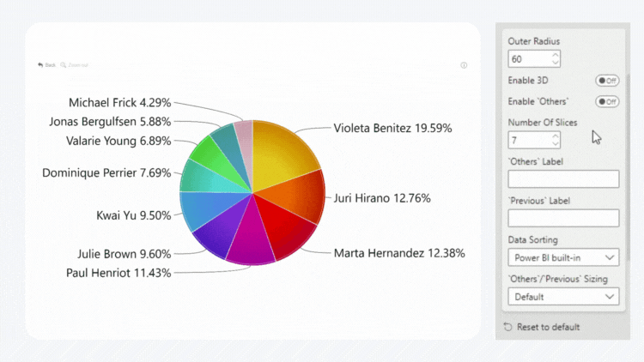Toggle the Enable 3D switch
The image size is (644, 362).
pos(607,81)
